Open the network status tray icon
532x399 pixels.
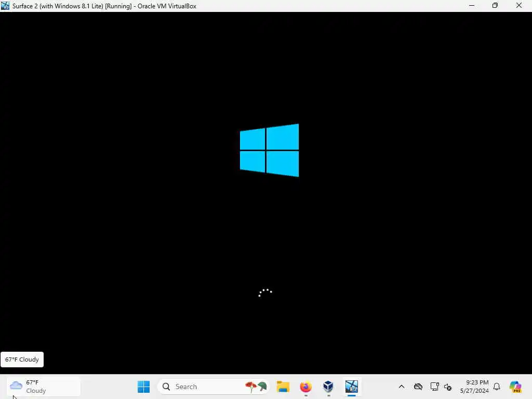434,387
